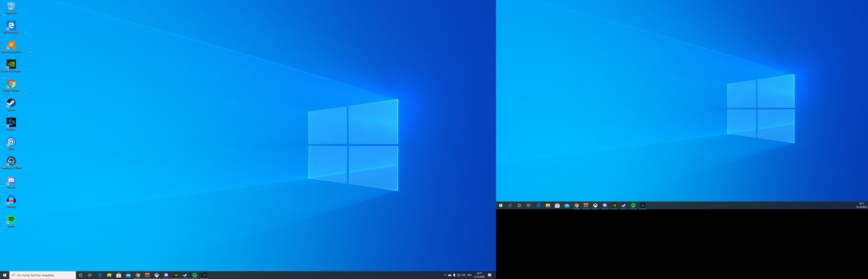The height and width of the screenshot is (279, 868).
Task: Open the Action Center notifications icon
Action: click(x=490, y=275)
